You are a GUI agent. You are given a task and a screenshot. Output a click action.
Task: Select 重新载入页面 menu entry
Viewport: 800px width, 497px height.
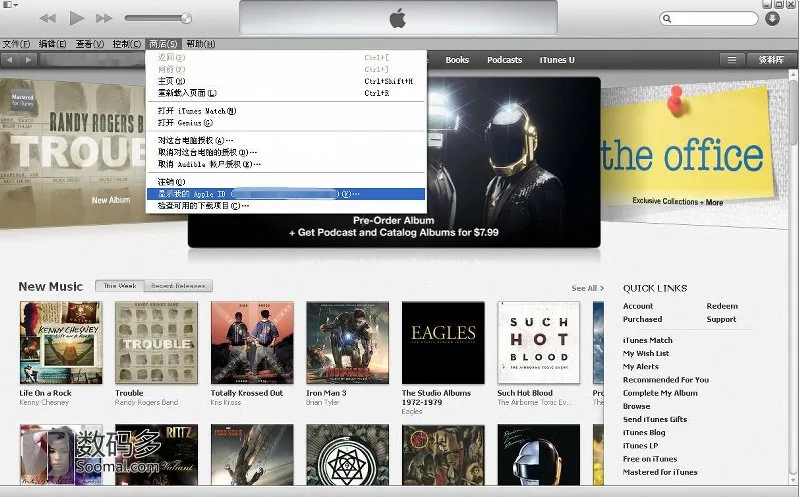(286, 93)
